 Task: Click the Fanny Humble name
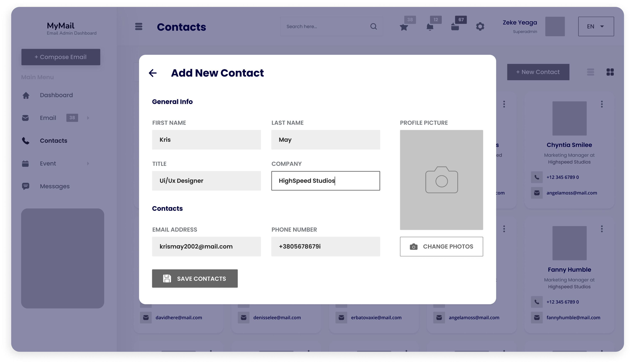[x=569, y=269]
